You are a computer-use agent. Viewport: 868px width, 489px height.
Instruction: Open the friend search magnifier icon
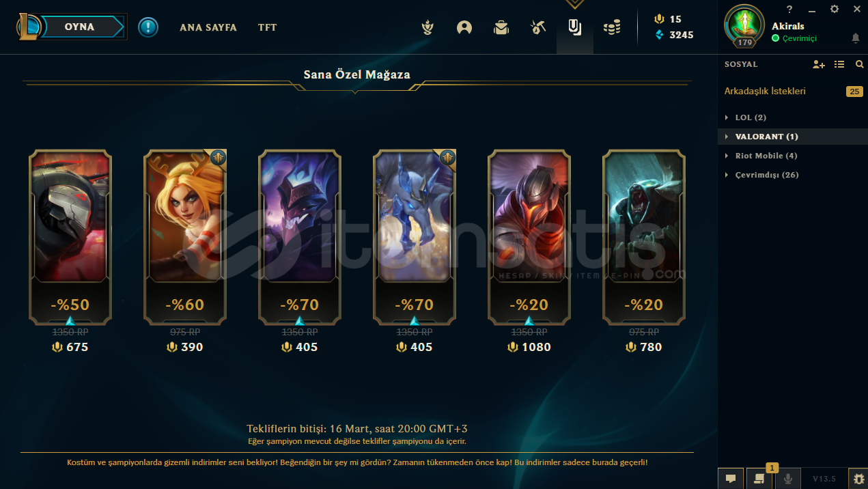[860, 64]
